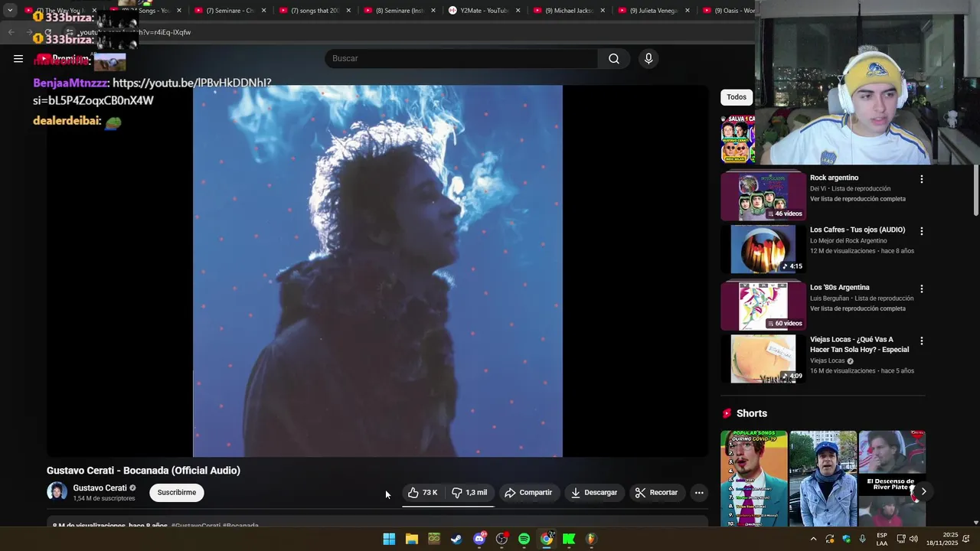
Task: Open Los Cafres - Tus ojos video title
Action: click(857, 230)
